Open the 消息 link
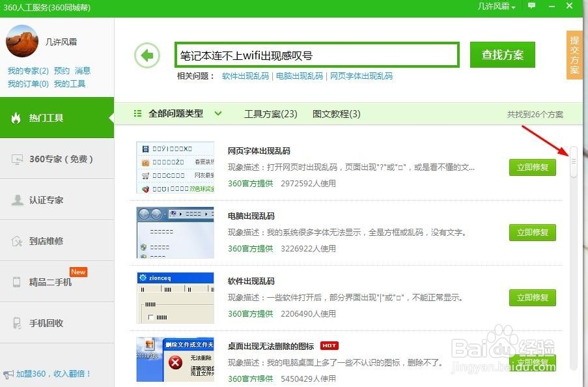588x387 pixels. [83, 70]
